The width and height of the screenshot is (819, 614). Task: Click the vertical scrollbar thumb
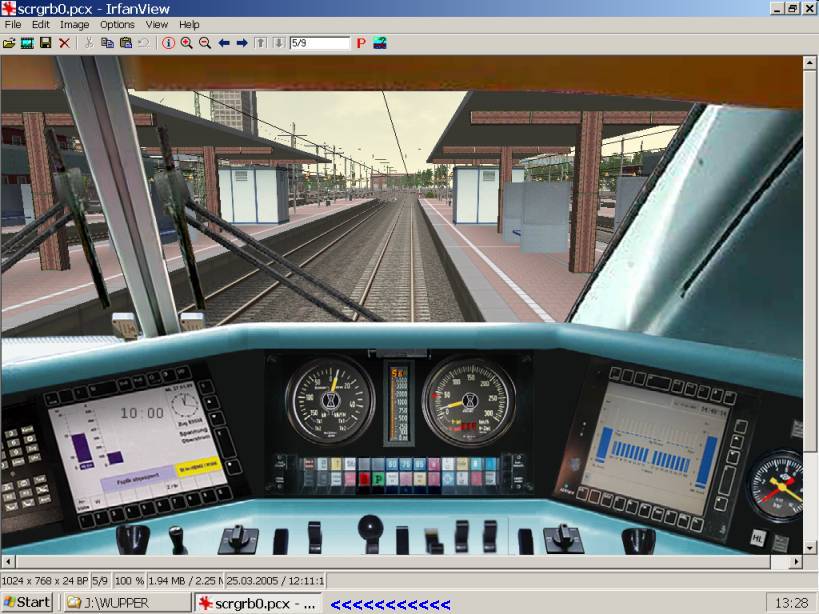point(810,262)
